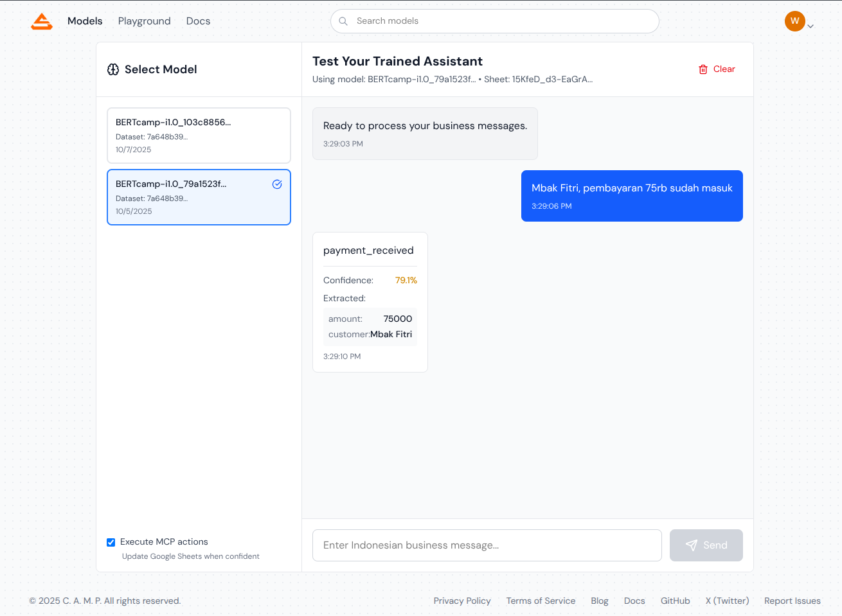Screen dimensions: 842x616
Task: Click the trash icon next to Clear
Action: point(703,69)
